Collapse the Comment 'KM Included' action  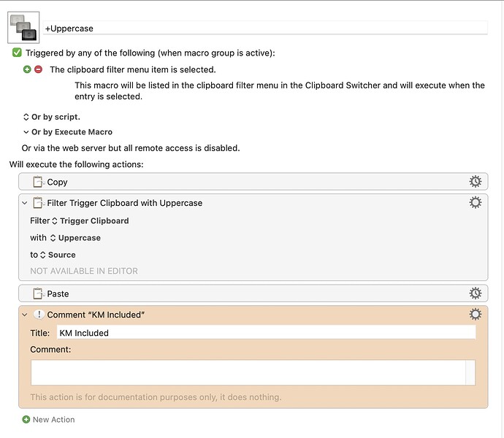(24, 315)
